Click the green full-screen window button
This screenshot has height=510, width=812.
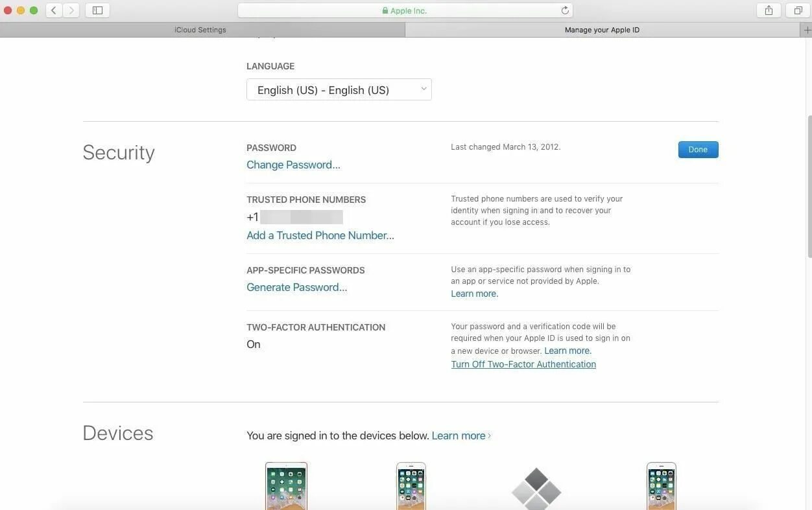tap(34, 10)
